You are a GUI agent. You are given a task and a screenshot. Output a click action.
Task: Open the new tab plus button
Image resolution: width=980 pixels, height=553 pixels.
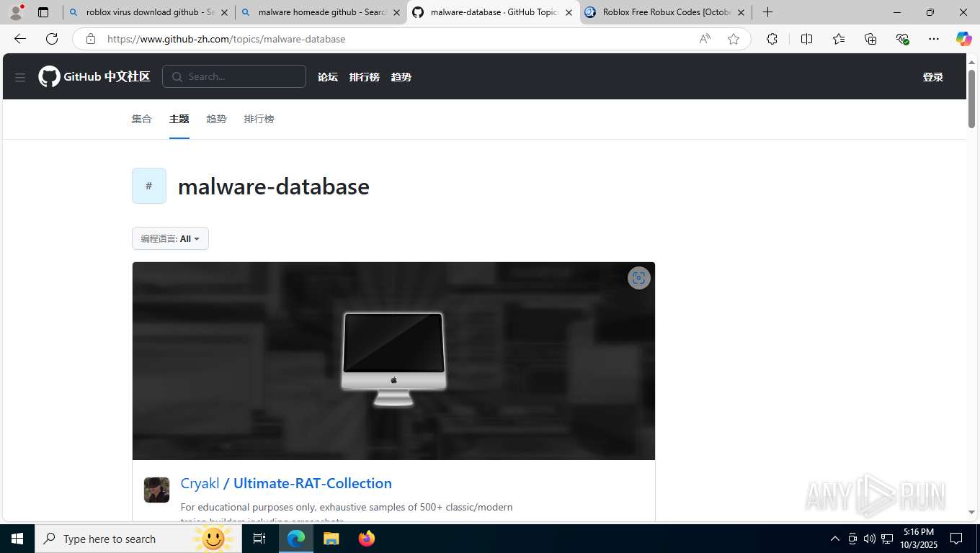(x=768, y=12)
